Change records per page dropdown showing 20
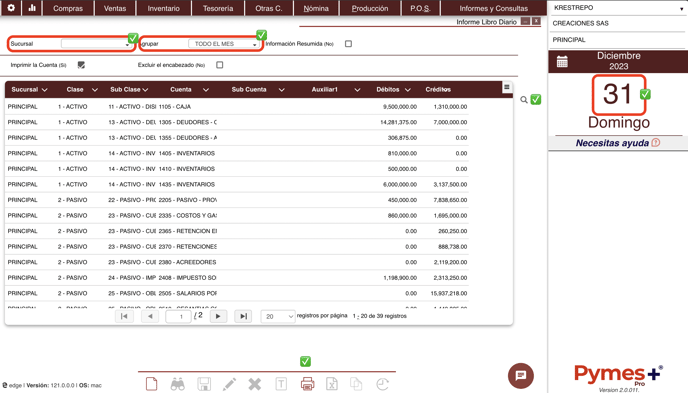Image resolution: width=688 pixels, height=393 pixels. (278, 316)
